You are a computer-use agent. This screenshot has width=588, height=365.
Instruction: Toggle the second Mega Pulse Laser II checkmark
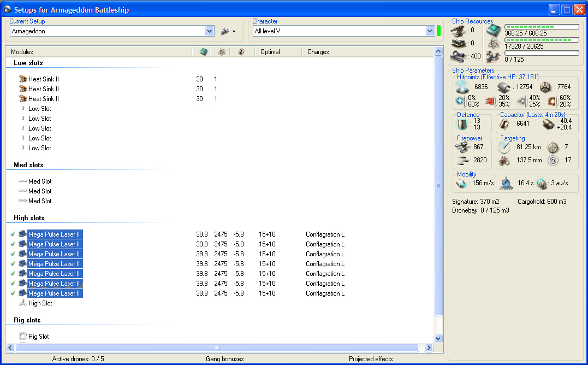(x=13, y=244)
